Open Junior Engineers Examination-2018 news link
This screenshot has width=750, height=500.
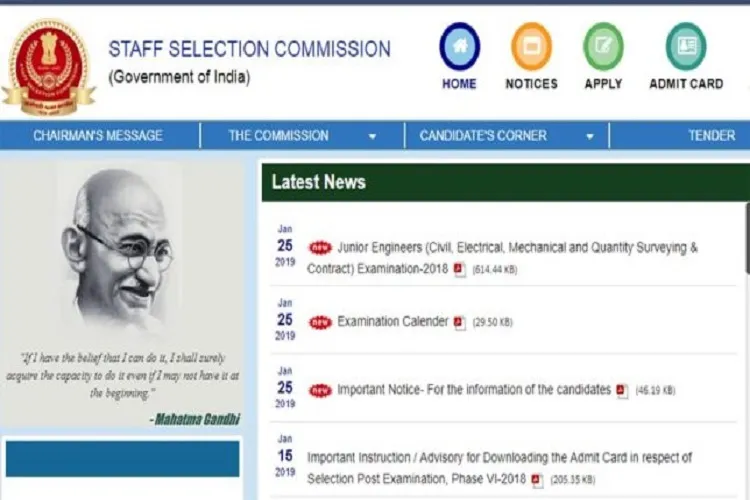coord(502,258)
